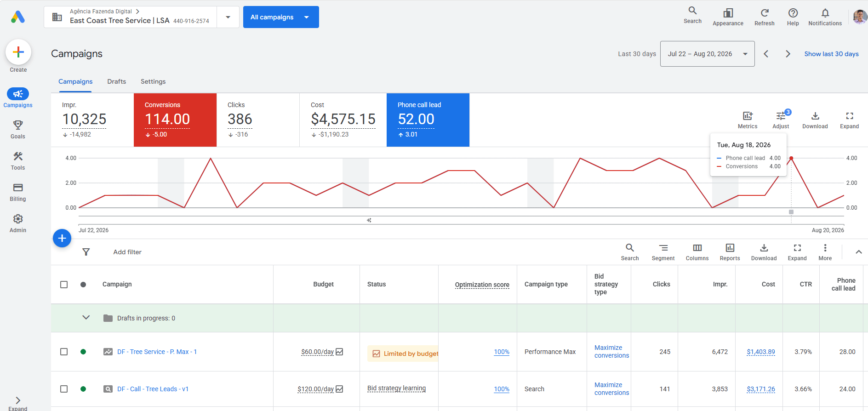The image size is (868, 411).
Task: Collapse the Drafts in progress row
Action: [86, 318]
